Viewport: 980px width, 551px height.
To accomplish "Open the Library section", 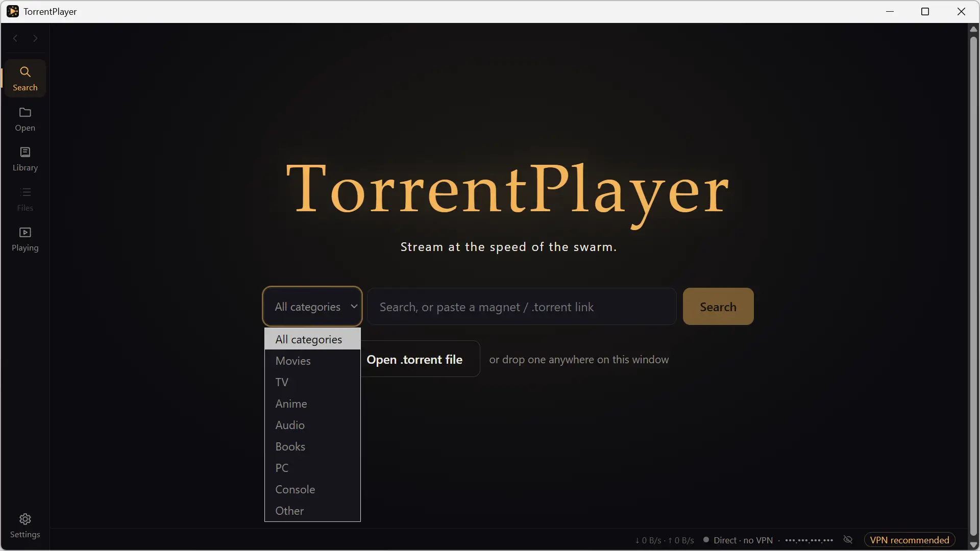I will (x=25, y=159).
